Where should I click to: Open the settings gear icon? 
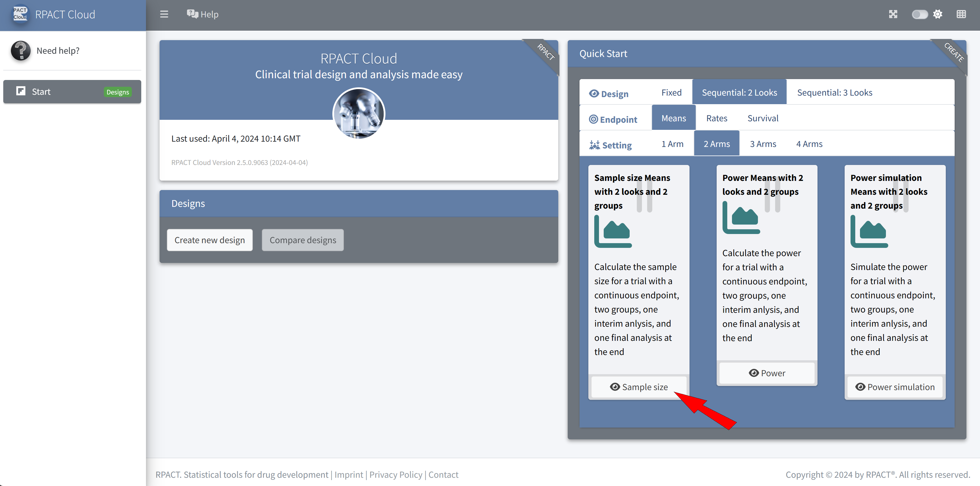tap(938, 14)
